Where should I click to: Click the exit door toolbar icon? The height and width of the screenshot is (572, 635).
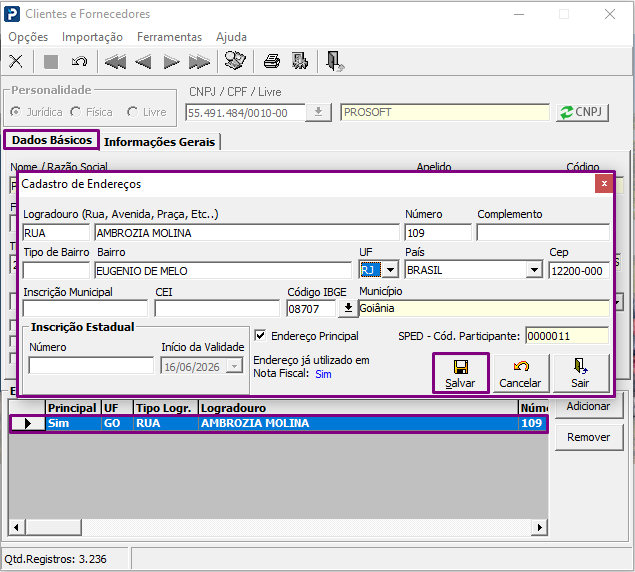pyautogui.click(x=335, y=62)
